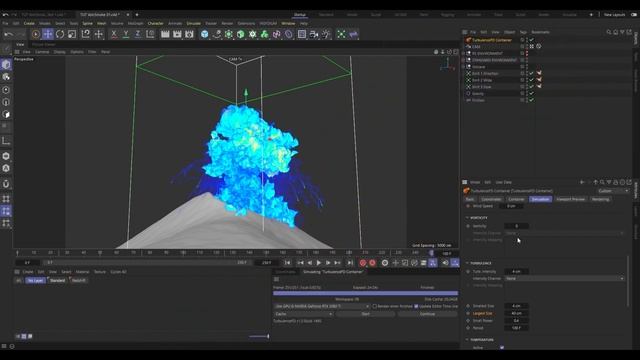Screen dimensions: 640x360
Task: Click the Largest Size value field
Action: (x=516, y=313)
